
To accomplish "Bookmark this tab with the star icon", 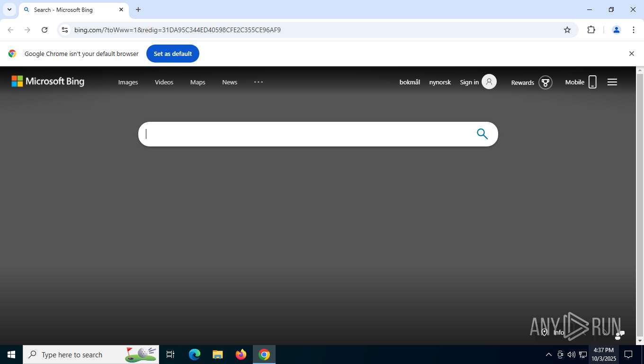I will (567, 30).
